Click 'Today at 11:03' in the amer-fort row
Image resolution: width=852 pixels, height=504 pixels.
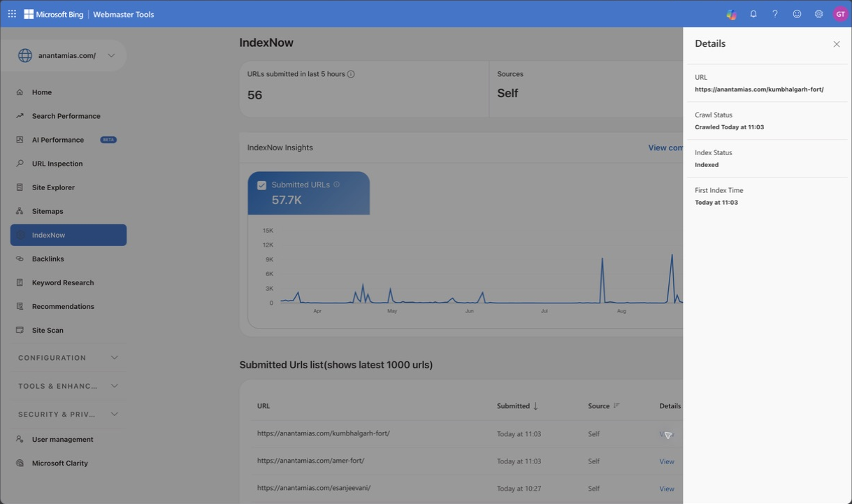[x=519, y=461]
